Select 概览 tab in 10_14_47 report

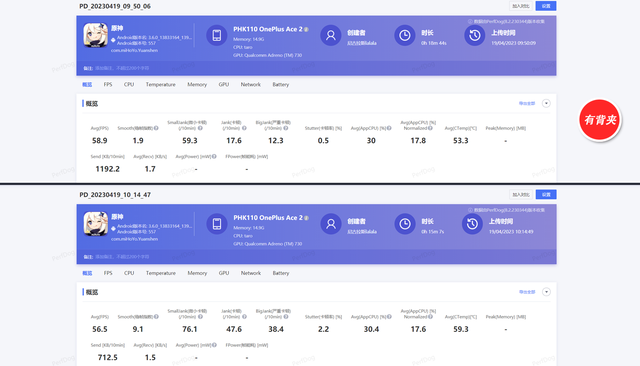(x=87, y=273)
